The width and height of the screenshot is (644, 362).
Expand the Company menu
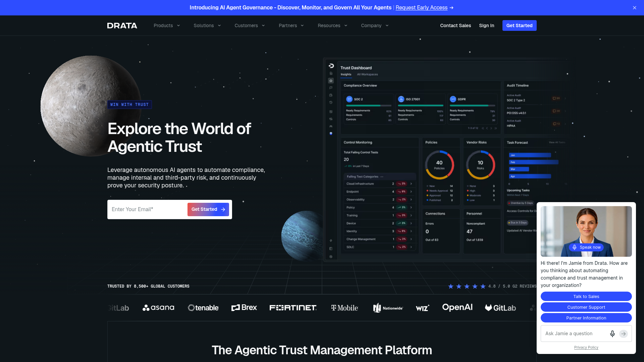click(x=375, y=25)
